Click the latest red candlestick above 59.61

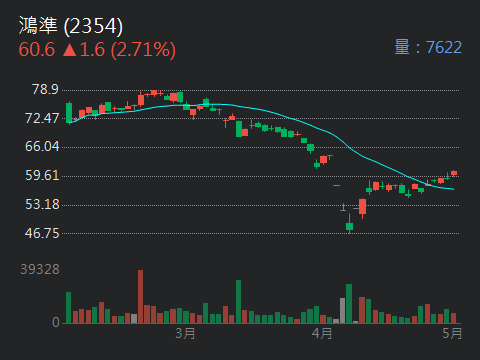(454, 173)
